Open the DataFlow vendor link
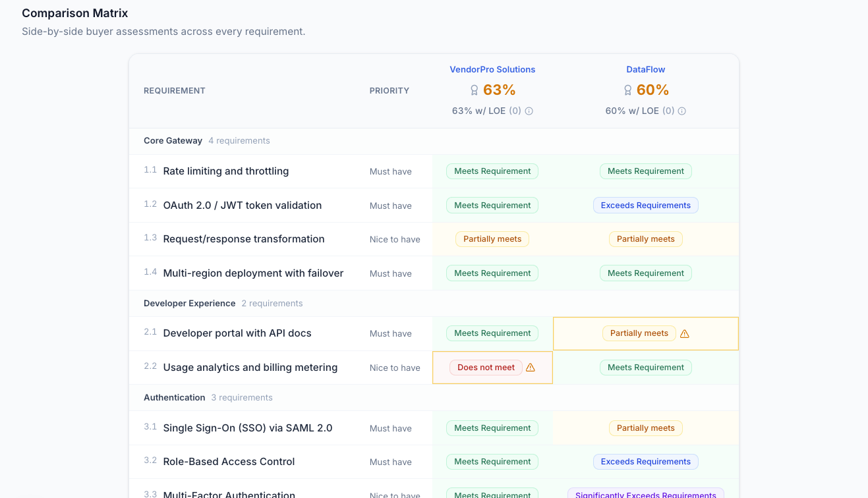Screen dimensions: 868x498 click(x=646, y=69)
